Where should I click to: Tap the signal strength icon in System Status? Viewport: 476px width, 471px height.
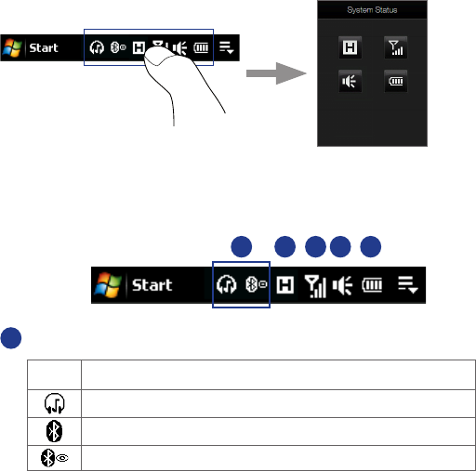pyautogui.click(x=396, y=47)
